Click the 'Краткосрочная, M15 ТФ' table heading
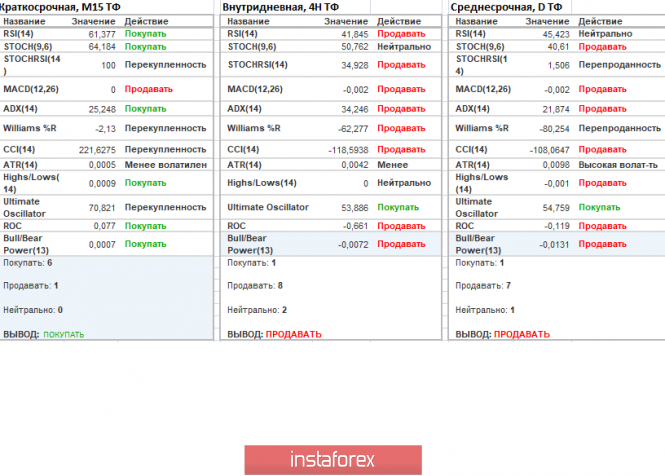665x476 pixels. click(x=60, y=7)
